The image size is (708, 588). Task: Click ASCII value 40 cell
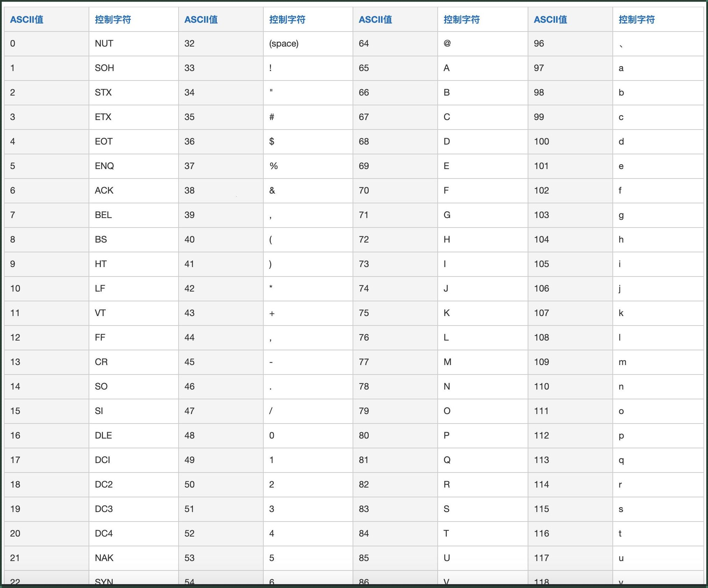tap(221, 240)
